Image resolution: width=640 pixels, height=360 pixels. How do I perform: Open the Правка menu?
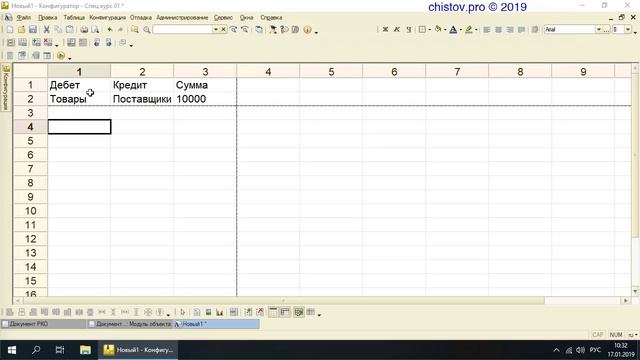[x=47, y=18]
